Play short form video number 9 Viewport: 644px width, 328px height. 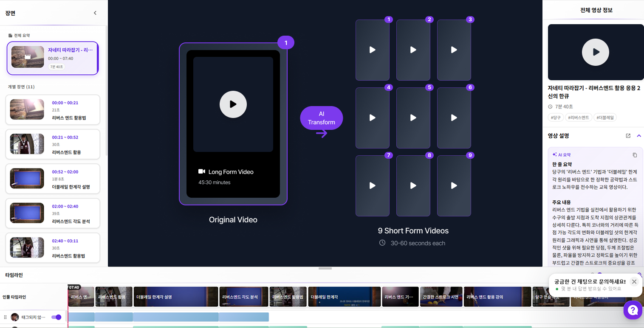(x=454, y=185)
